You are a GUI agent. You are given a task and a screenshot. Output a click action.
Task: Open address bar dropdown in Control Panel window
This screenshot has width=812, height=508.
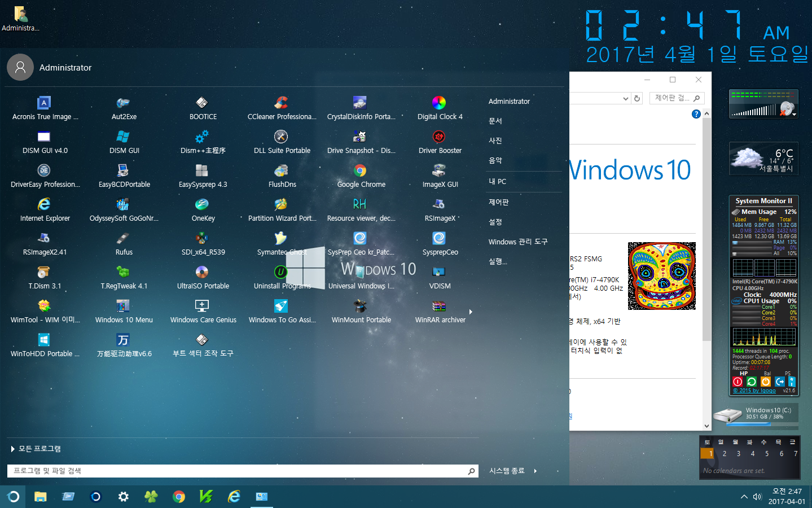coord(625,98)
